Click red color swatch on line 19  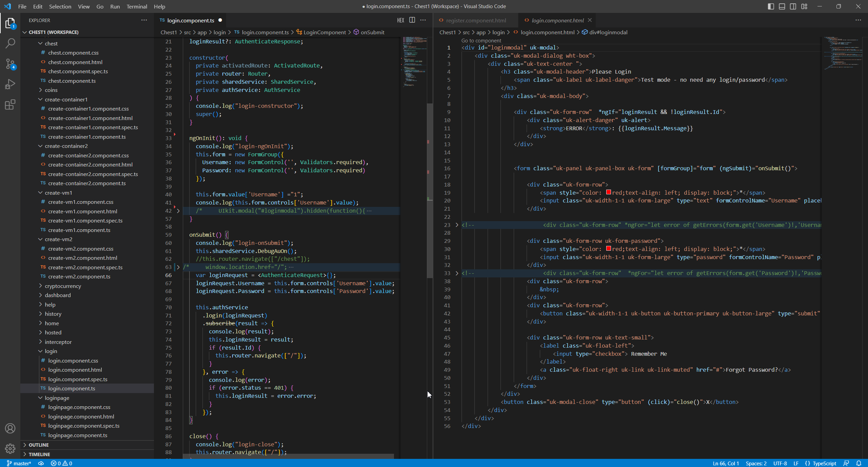tap(608, 192)
